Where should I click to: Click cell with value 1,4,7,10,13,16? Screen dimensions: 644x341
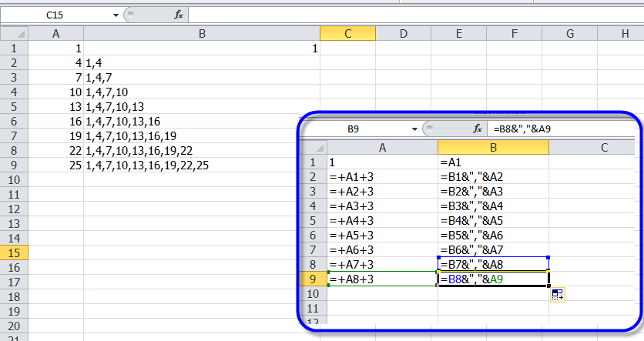pos(202,122)
